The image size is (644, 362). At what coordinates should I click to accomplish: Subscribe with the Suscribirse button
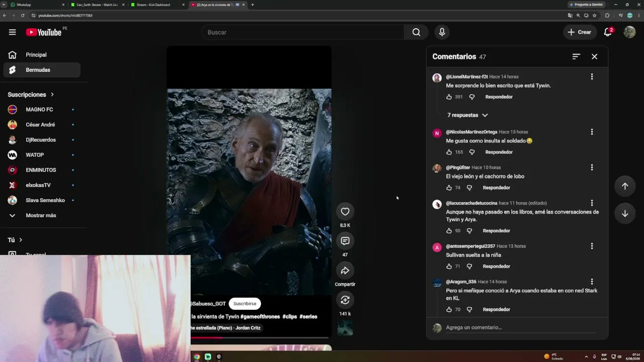click(245, 304)
